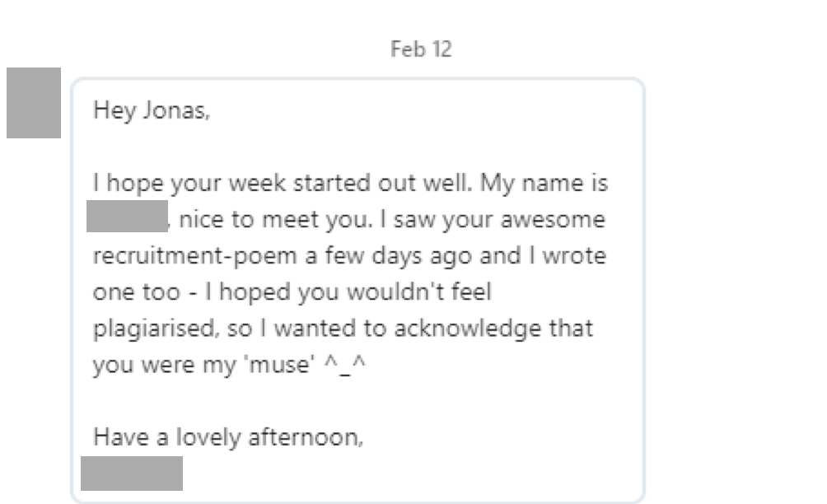Image resolution: width=827 pixels, height=504 pixels.
Task: Click the 'Have a lovely afternoon,' closing line
Action: click(228, 437)
